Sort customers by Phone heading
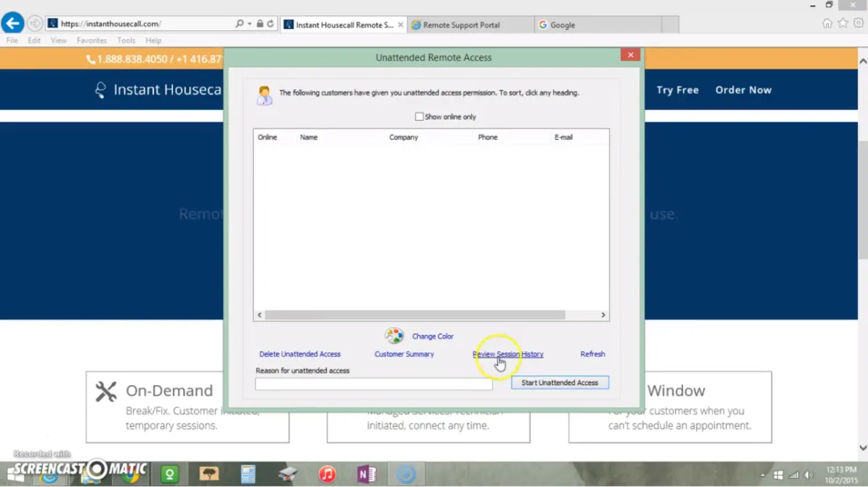The height and width of the screenshot is (487, 868). [488, 137]
